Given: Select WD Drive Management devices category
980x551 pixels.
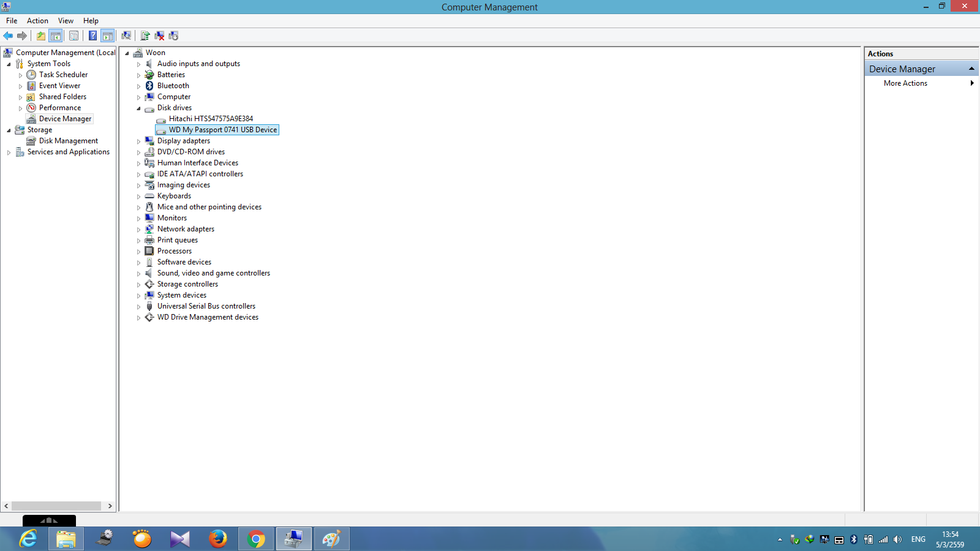Looking at the screenshot, I should pyautogui.click(x=208, y=317).
